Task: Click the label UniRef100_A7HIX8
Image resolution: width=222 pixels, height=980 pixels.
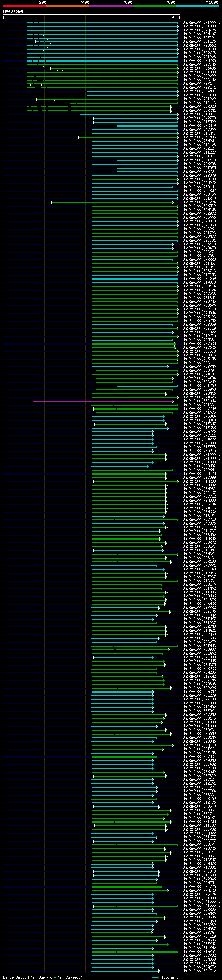Action: [x=199, y=890]
